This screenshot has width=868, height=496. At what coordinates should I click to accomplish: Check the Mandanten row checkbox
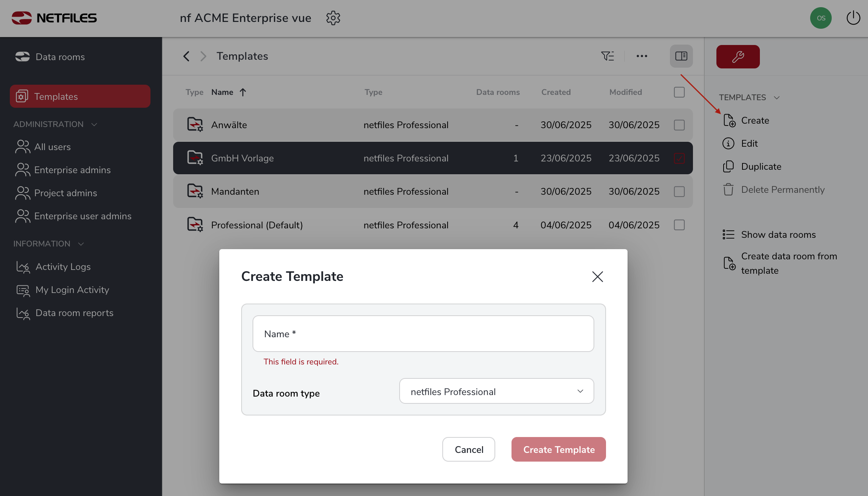[x=679, y=191]
